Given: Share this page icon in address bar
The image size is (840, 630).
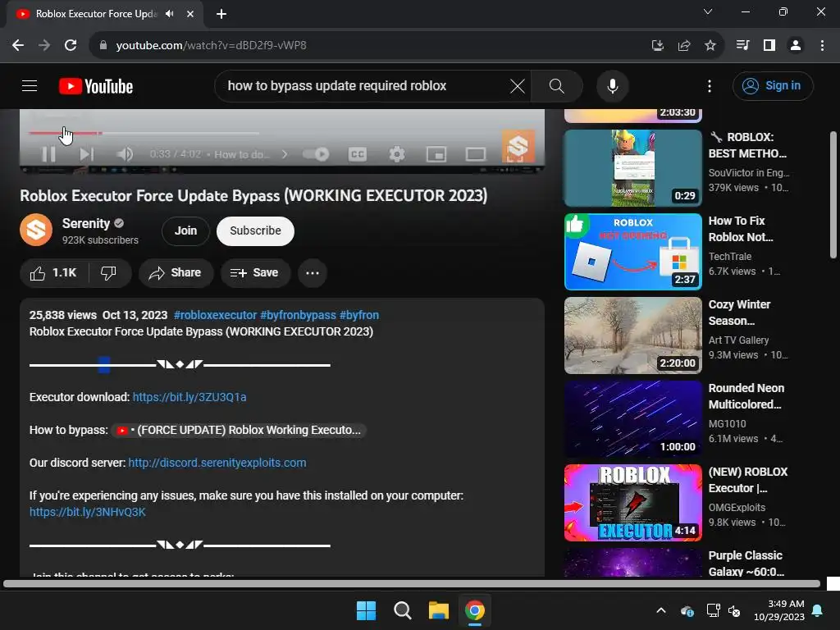Looking at the screenshot, I should pos(684,46).
